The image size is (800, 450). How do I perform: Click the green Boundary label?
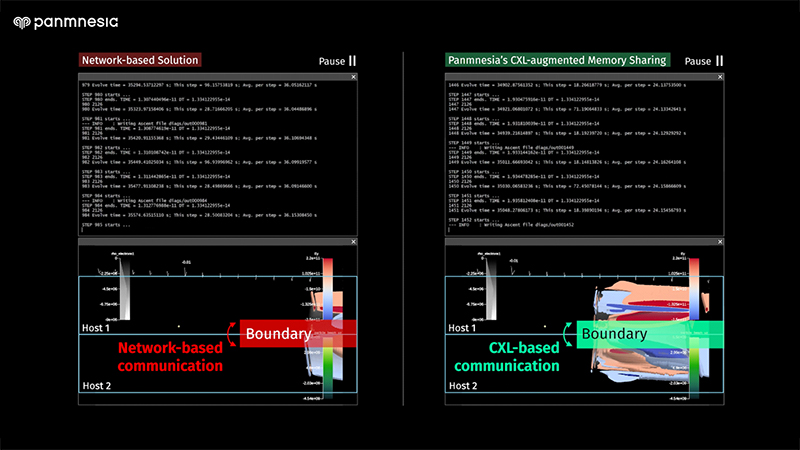pos(649,334)
